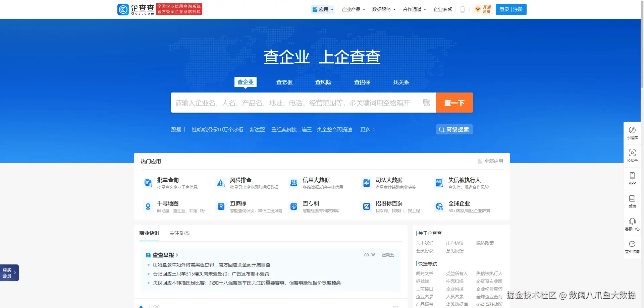
Task: Open the 会员协议 link
Action: [425, 251]
